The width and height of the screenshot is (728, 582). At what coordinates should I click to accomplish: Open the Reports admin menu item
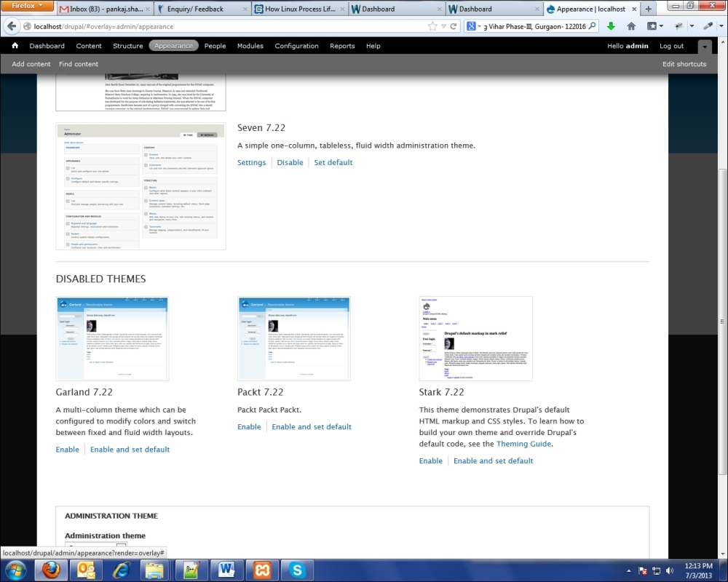[x=342, y=46]
